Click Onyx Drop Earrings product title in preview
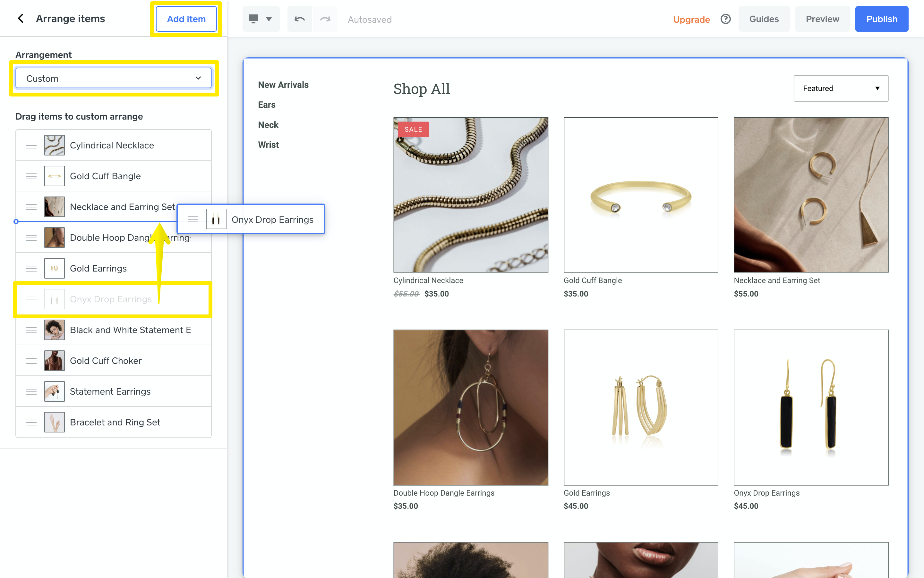924x578 pixels. coord(766,493)
